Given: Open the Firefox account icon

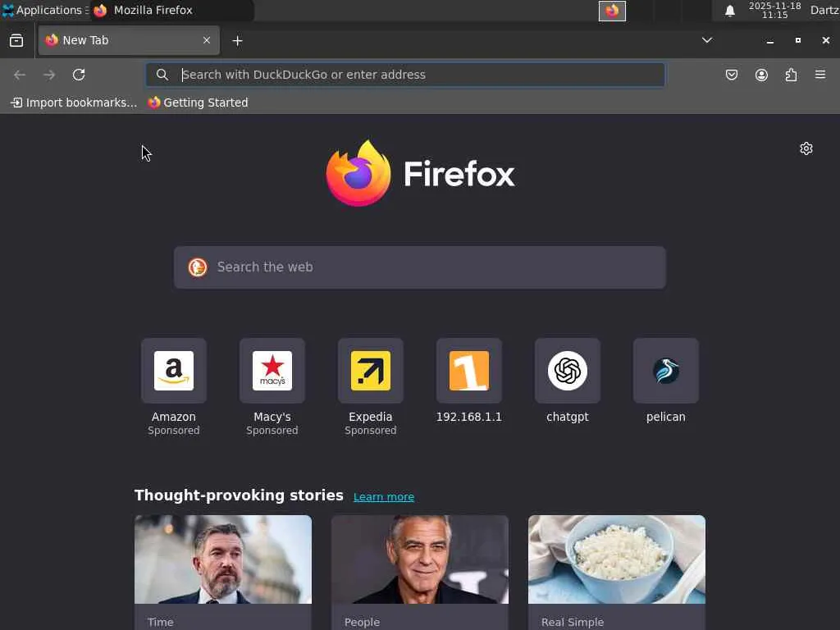Looking at the screenshot, I should pyautogui.click(x=761, y=75).
